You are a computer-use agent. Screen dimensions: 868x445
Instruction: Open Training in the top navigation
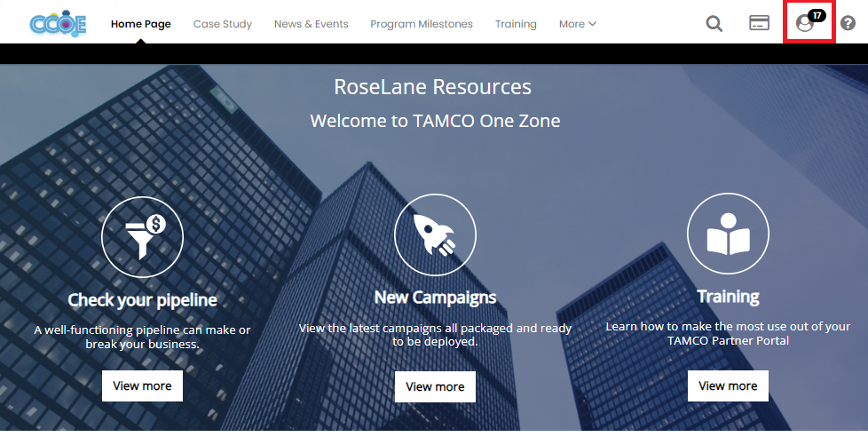[516, 24]
